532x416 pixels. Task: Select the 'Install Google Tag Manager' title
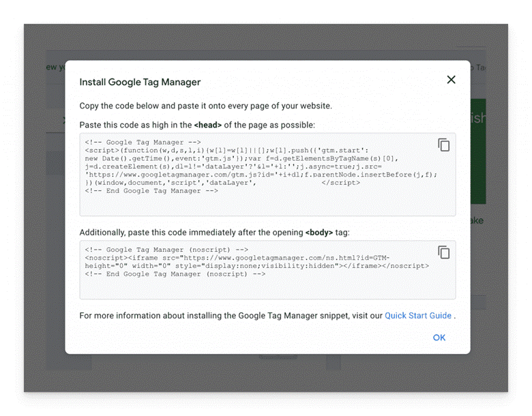140,82
